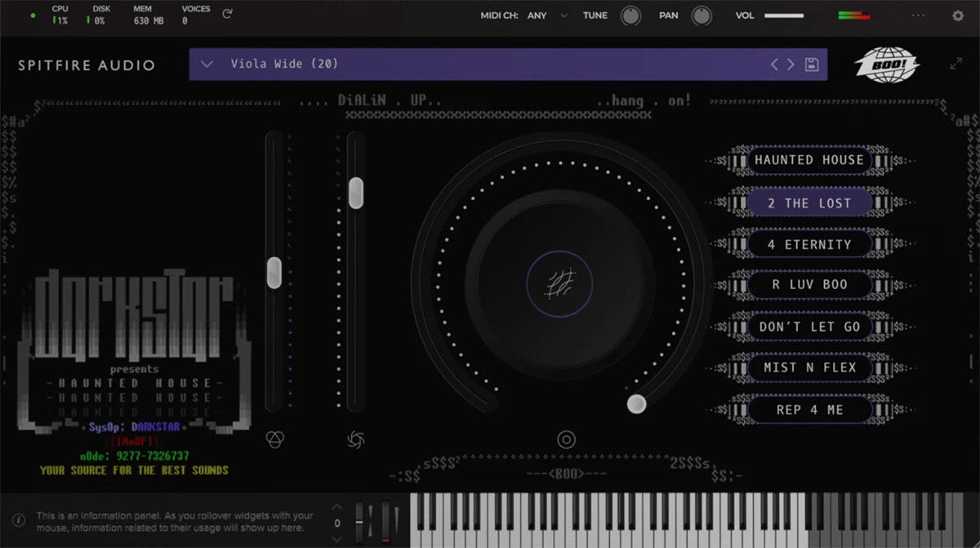Select the HAUNTED HOUSE preset
980x548 pixels.
click(808, 160)
